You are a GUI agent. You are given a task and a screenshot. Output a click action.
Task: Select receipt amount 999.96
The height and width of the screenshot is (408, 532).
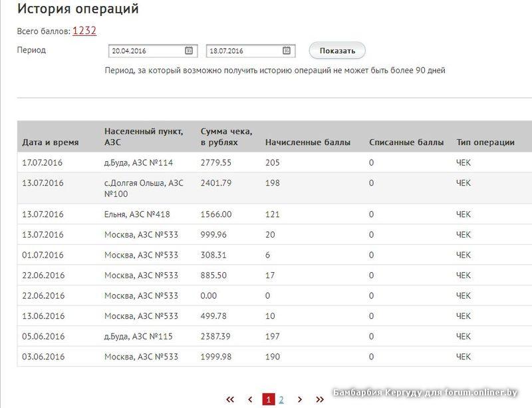click(213, 234)
